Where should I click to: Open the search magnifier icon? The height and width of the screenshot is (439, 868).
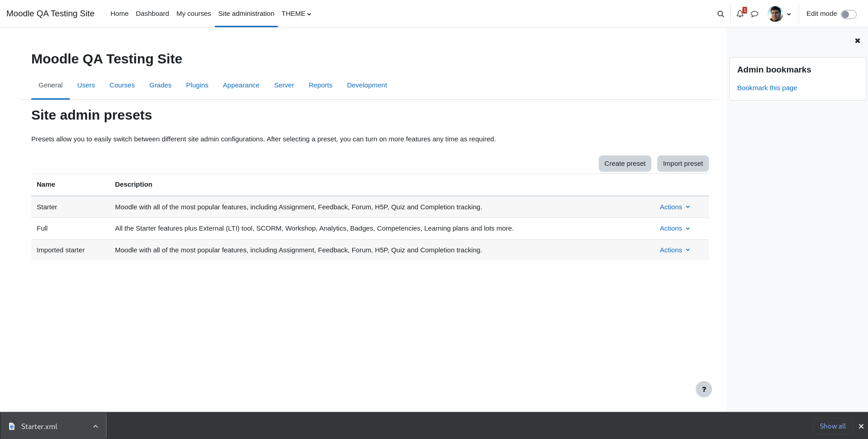pyautogui.click(x=720, y=14)
